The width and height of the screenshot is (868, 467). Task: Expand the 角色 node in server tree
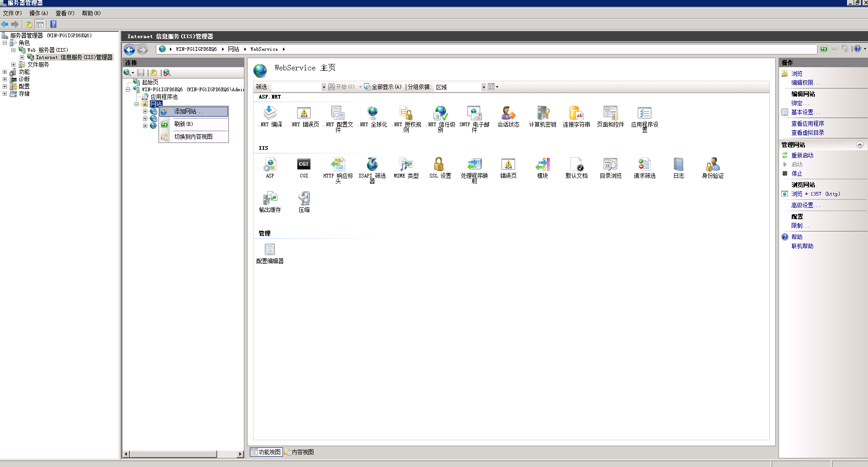[5, 43]
